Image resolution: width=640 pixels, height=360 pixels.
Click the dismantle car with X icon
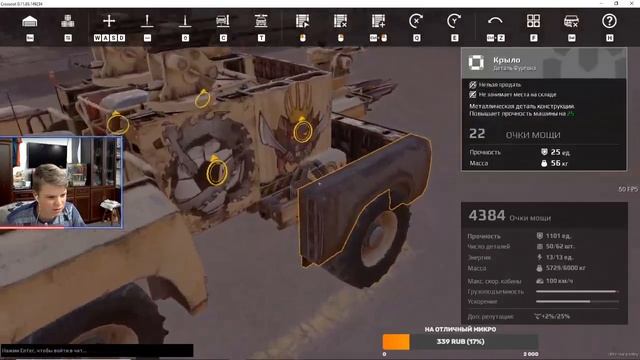click(x=571, y=21)
